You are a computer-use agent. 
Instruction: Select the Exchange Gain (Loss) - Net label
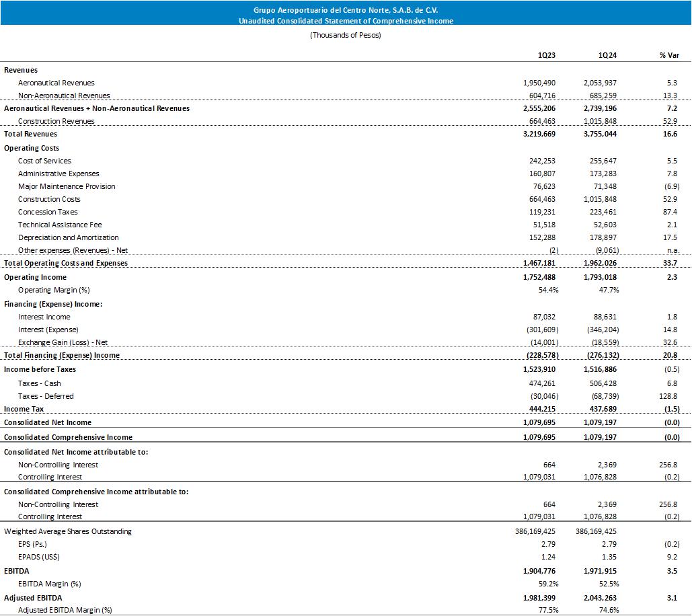[x=63, y=342]
